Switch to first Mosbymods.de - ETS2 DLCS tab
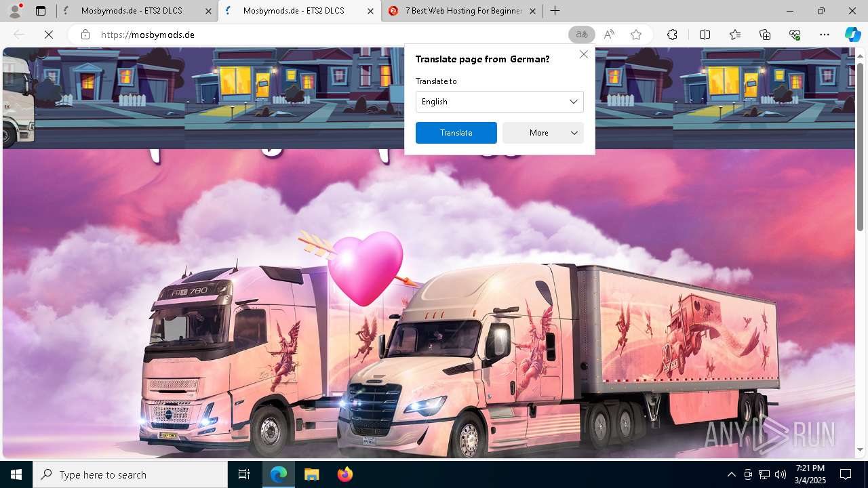 point(136,11)
